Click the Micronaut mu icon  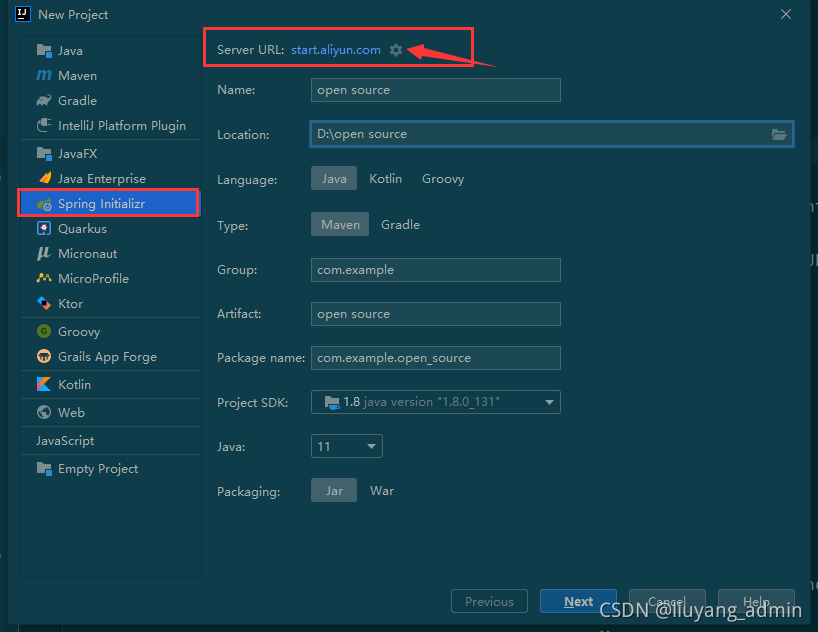pyautogui.click(x=44, y=254)
